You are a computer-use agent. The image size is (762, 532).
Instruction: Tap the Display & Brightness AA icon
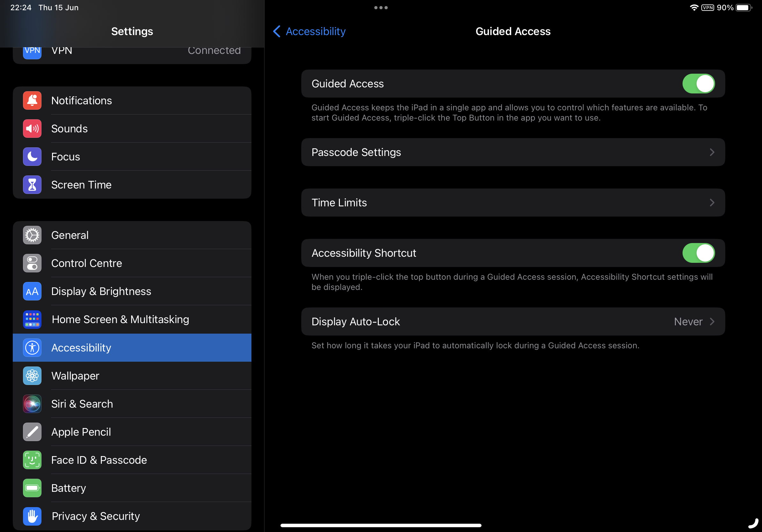tap(32, 291)
